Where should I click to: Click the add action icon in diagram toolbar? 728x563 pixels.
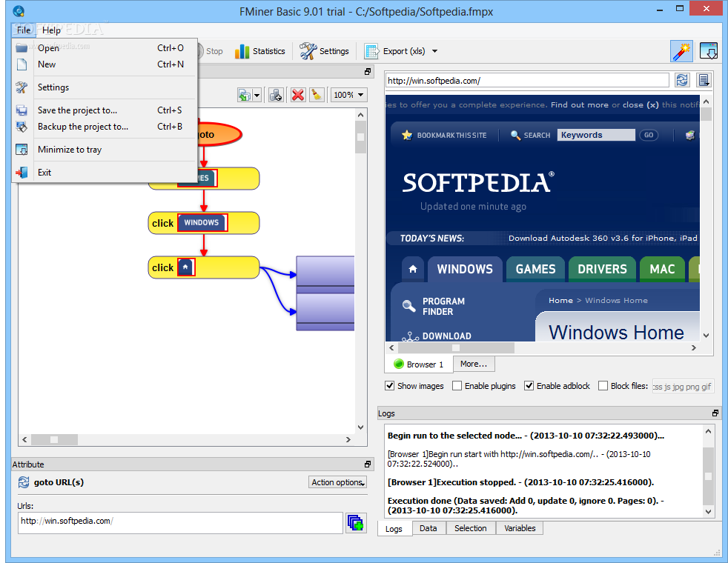pyautogui.click(x=244, y=95)
